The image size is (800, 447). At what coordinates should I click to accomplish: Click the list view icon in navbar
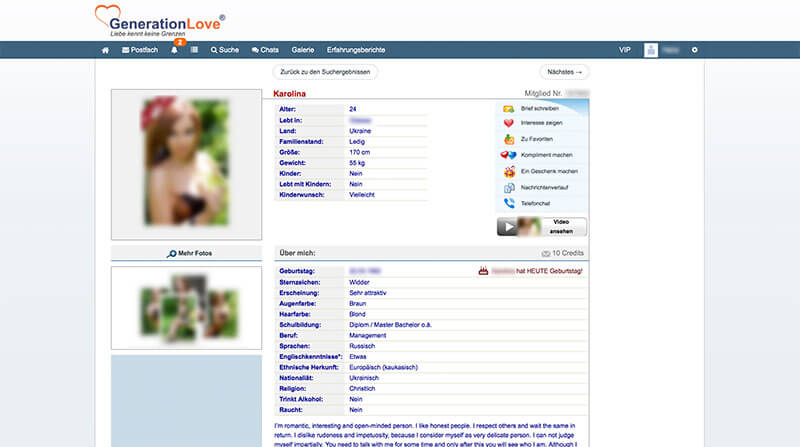194,49
